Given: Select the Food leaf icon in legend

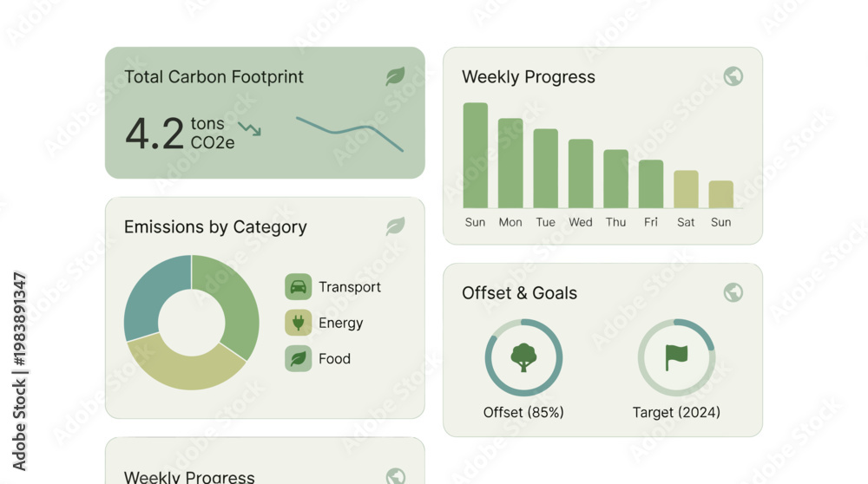Looking at the screenshot, I should pyautogui.click(x=298, y=358).
